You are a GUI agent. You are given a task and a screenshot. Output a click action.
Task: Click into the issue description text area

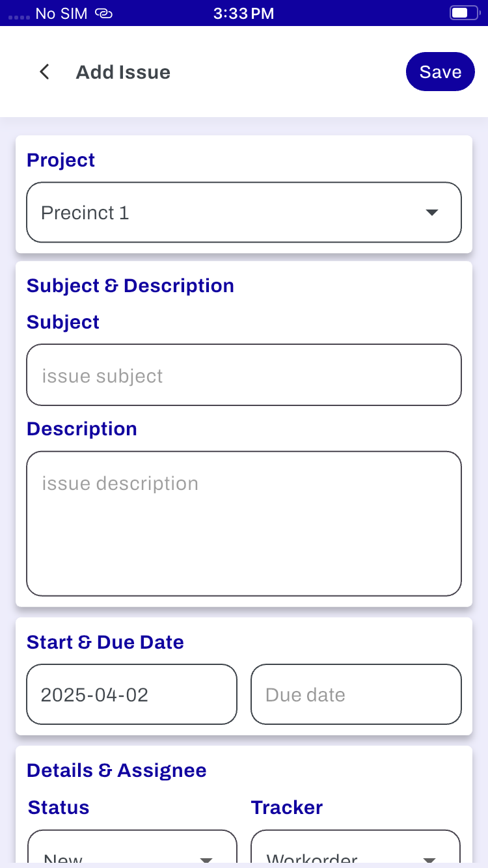244,523
